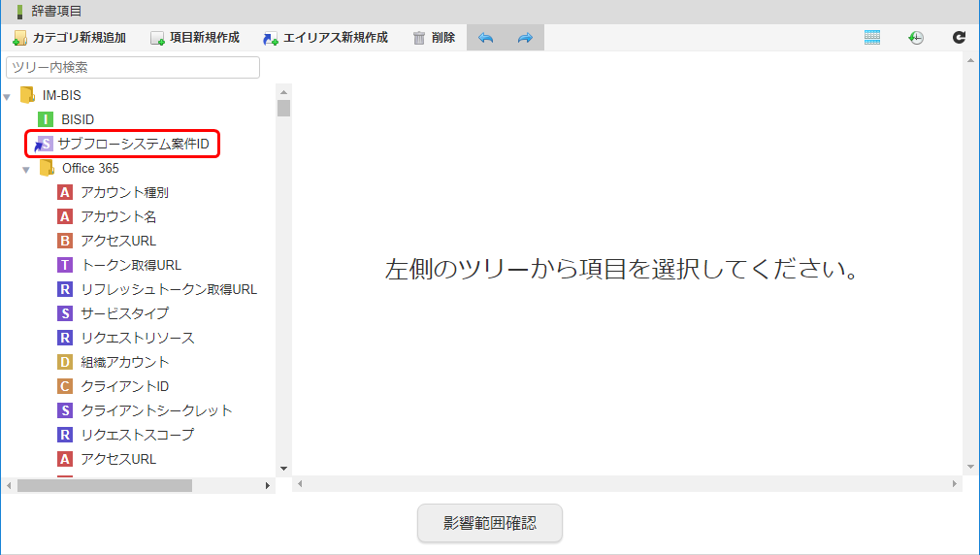980x555 pixels.
Task: Click the detail pane horizontal scroll left arrow
Action: (x=300, y=484)
